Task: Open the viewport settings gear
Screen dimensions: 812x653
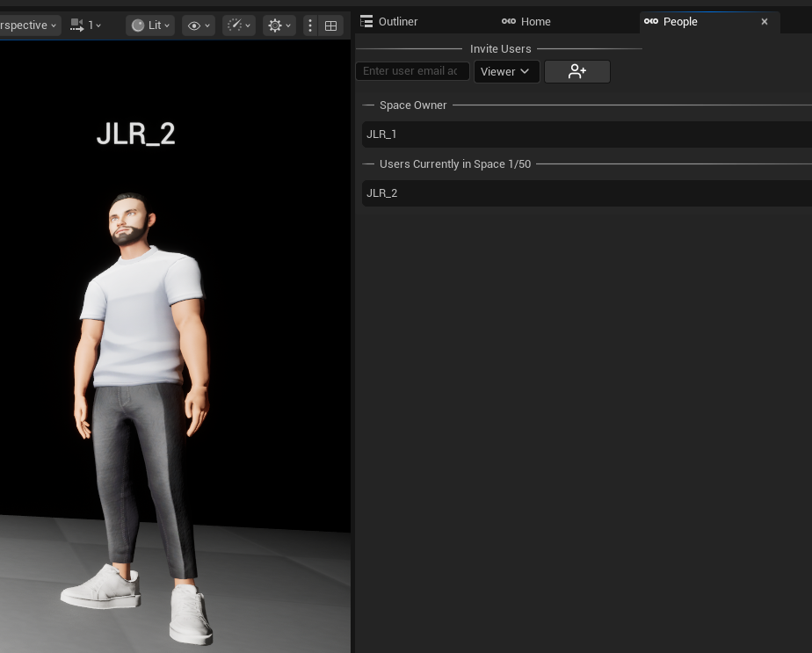Action: (275, 25)
